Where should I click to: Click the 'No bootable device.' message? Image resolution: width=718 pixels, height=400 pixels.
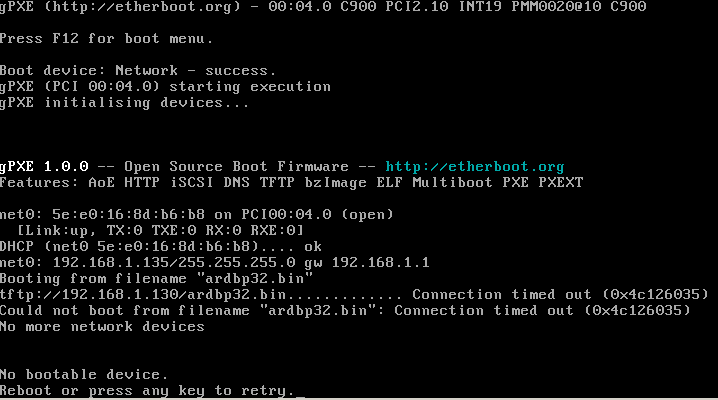(84, 375)
